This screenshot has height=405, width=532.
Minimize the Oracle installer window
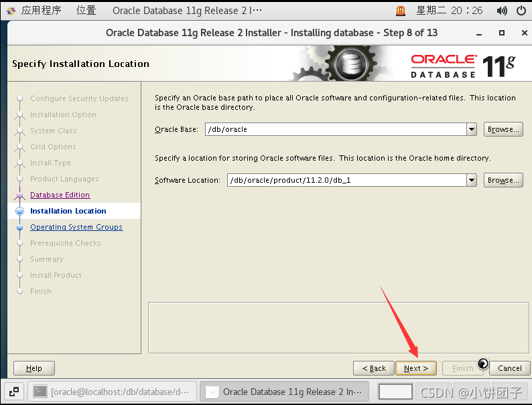pos(479,33)
